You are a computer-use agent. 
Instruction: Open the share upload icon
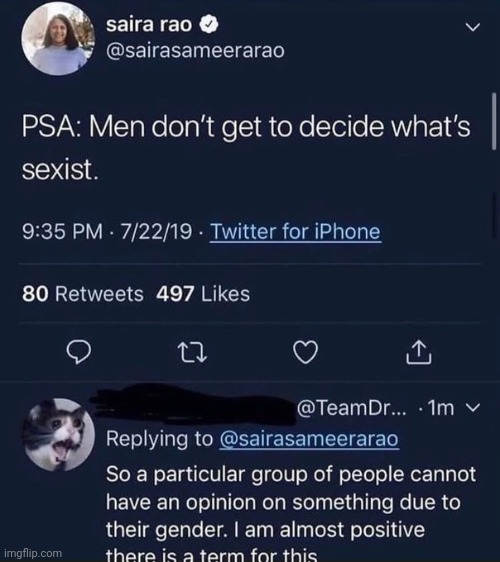click(419, 352)
